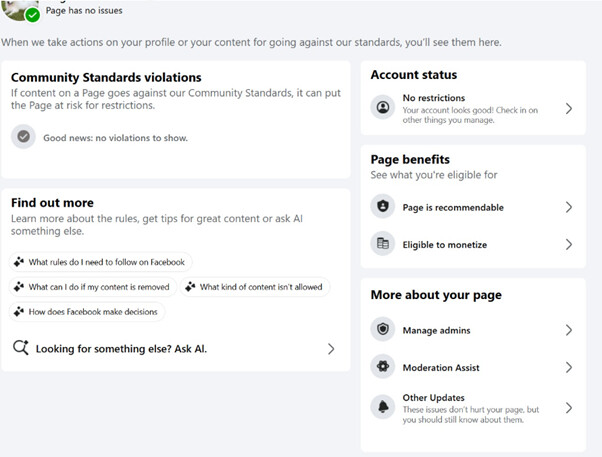602x457 pixels.
Task: Click the account status person icon
Action: 383,107
